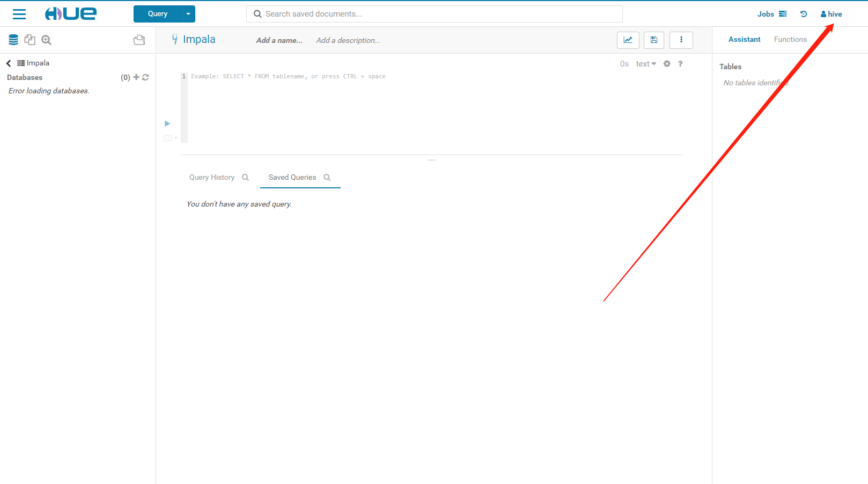
Task: Open the three-dot more options menu
Action: [x=681, y=40]
